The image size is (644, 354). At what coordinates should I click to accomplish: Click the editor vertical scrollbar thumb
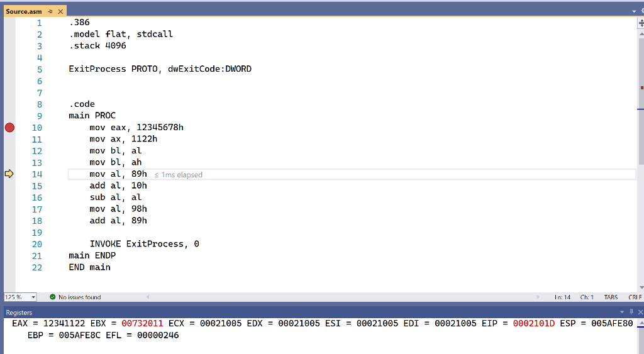coord(641,101)
